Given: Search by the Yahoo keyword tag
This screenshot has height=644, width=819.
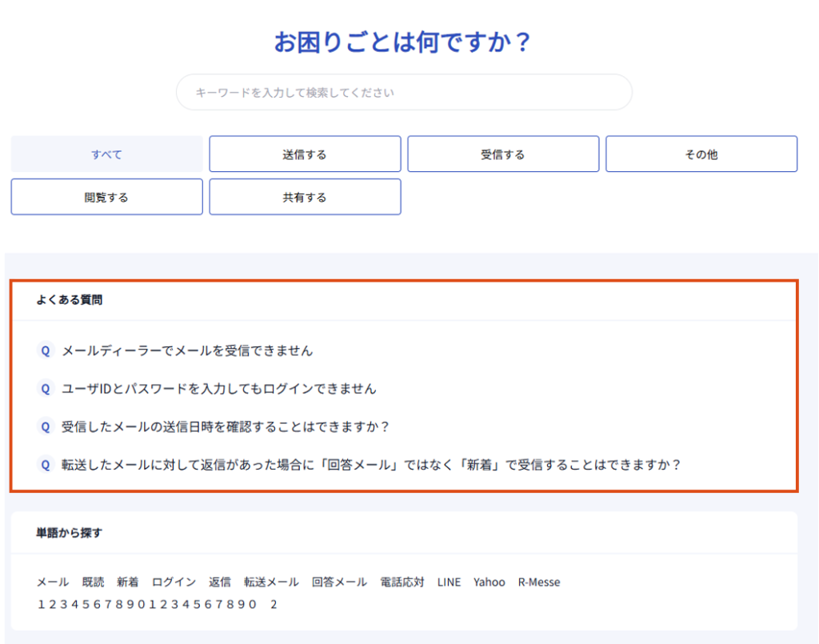Looking at the screenshot, I should click(x=489, y=582).
